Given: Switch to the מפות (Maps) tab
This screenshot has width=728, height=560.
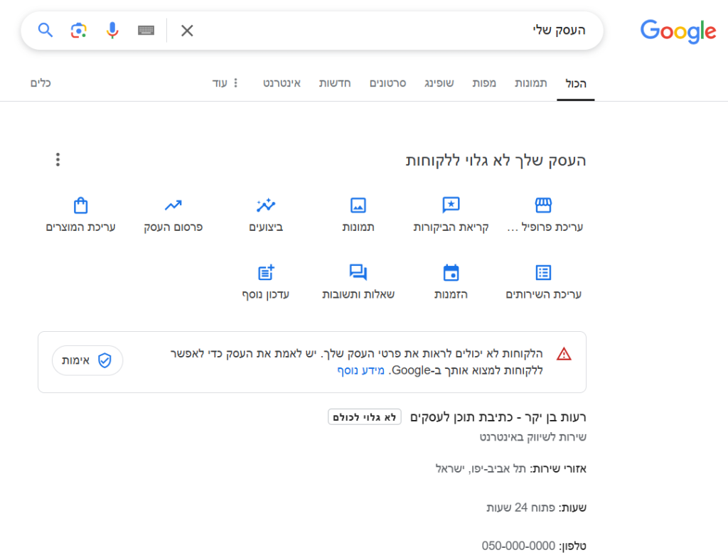Looking at the screenshot, I should (485, 83).
